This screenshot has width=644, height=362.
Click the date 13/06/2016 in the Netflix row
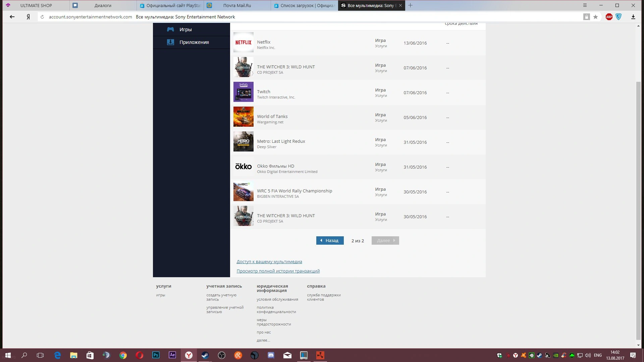(415, 43)
